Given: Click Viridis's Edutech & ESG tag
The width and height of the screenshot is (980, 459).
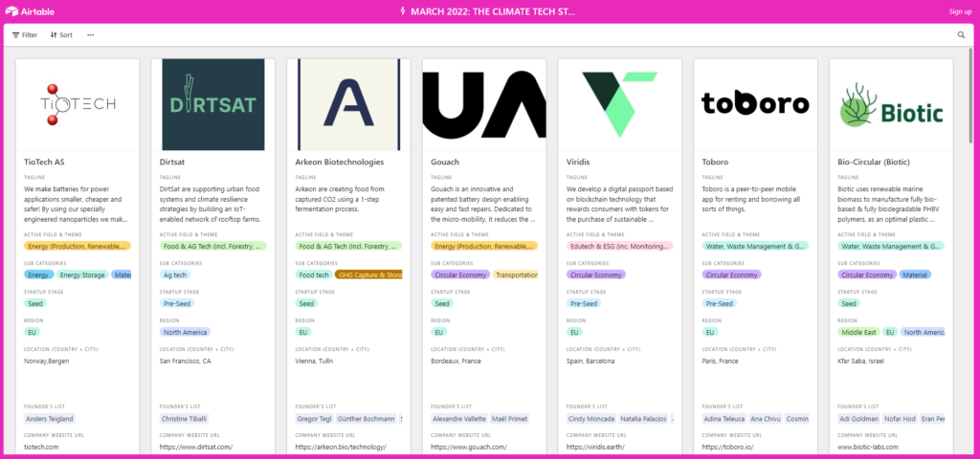Looking at the screenshot, I should 620,246.
